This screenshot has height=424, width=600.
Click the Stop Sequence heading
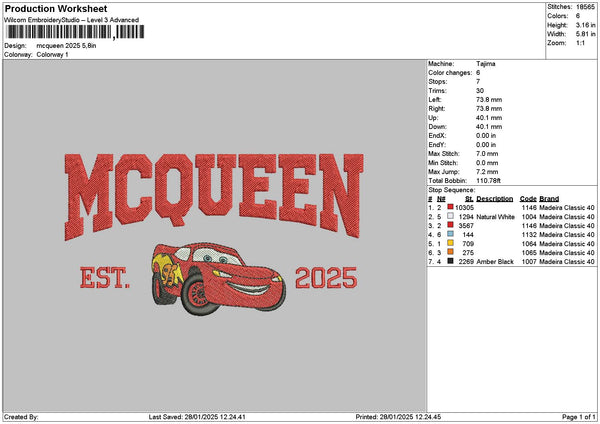452,190
